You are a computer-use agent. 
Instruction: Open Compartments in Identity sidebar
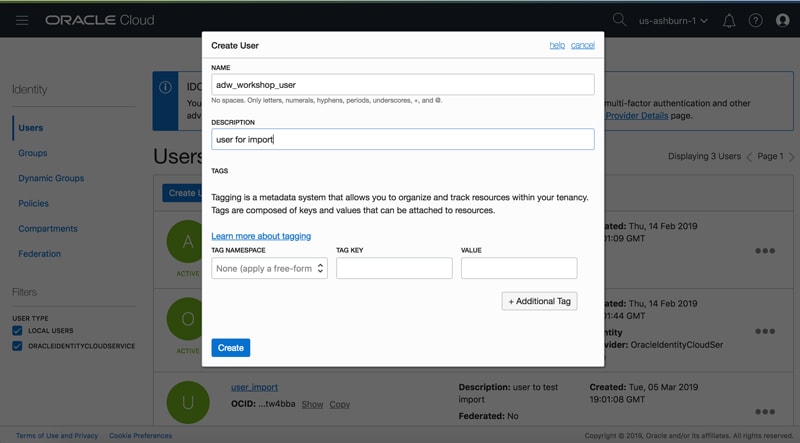tap(48, 229)
